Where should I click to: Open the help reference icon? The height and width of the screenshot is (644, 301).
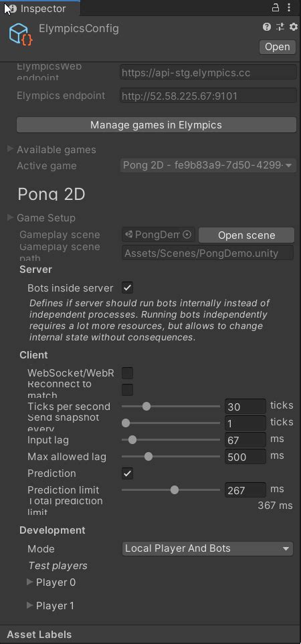coord(267,27)
